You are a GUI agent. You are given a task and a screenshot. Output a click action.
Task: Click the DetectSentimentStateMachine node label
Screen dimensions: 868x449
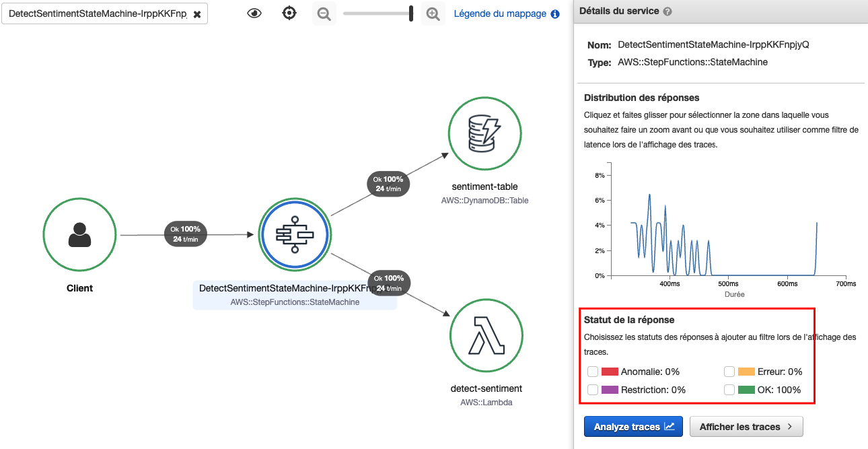pos(295,288)
